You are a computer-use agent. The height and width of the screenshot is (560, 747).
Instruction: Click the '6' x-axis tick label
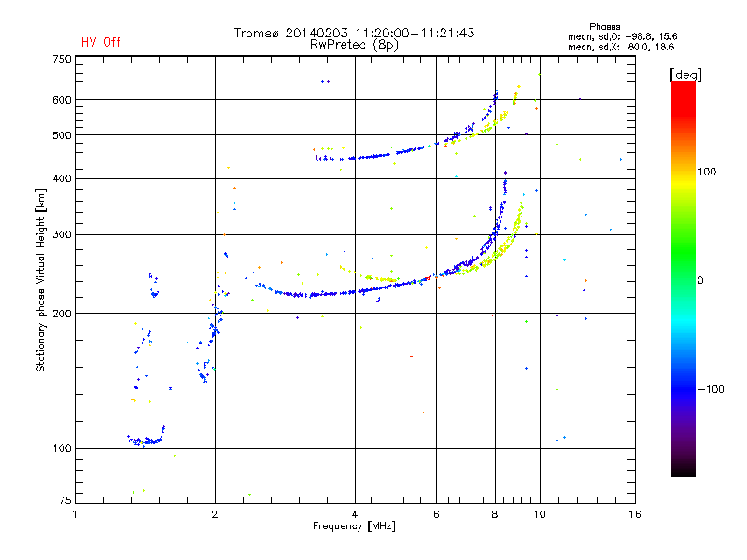click(436, 514)
